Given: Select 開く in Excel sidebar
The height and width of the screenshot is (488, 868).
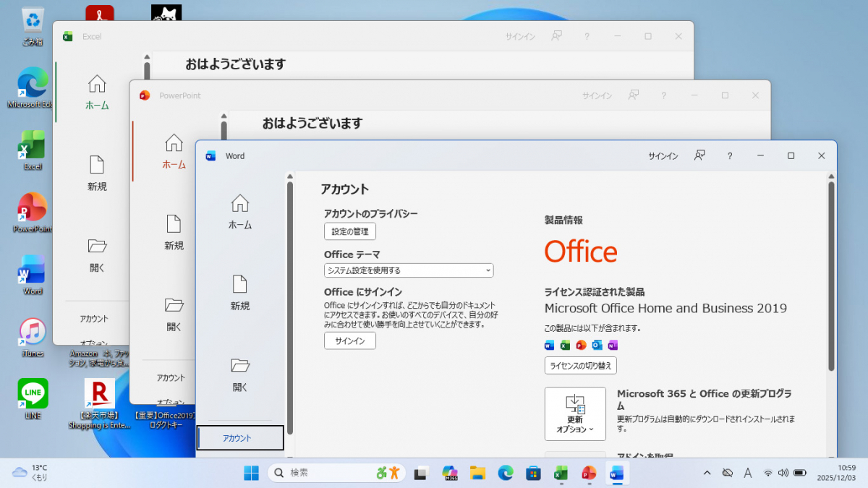Looking at the screenshot, I should click(x=97, y=254).
